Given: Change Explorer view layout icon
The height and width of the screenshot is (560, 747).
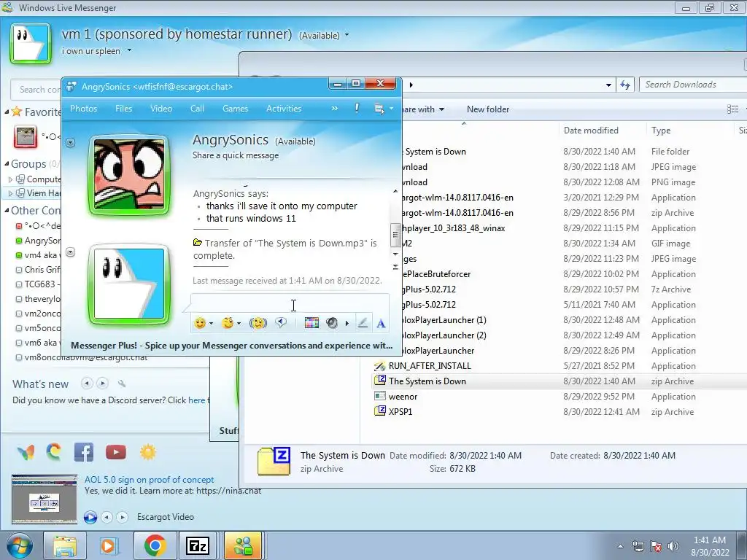Looking at the screenshot, I should pos(732,109).
